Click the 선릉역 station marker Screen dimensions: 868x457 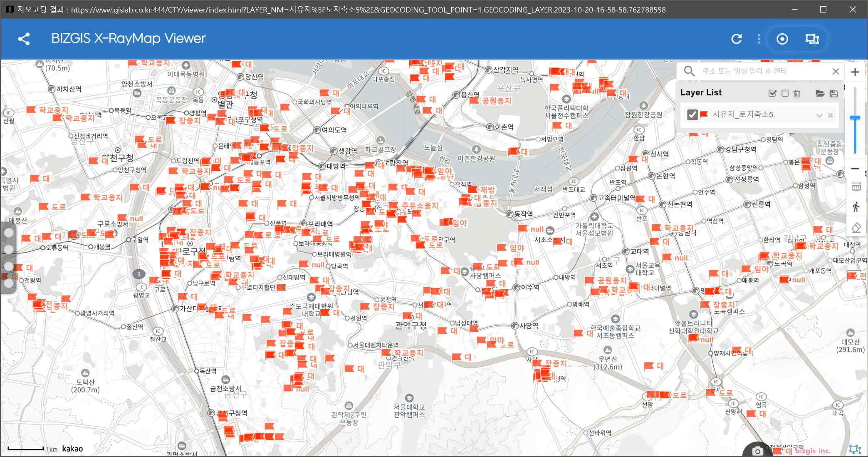pos(747,204)
